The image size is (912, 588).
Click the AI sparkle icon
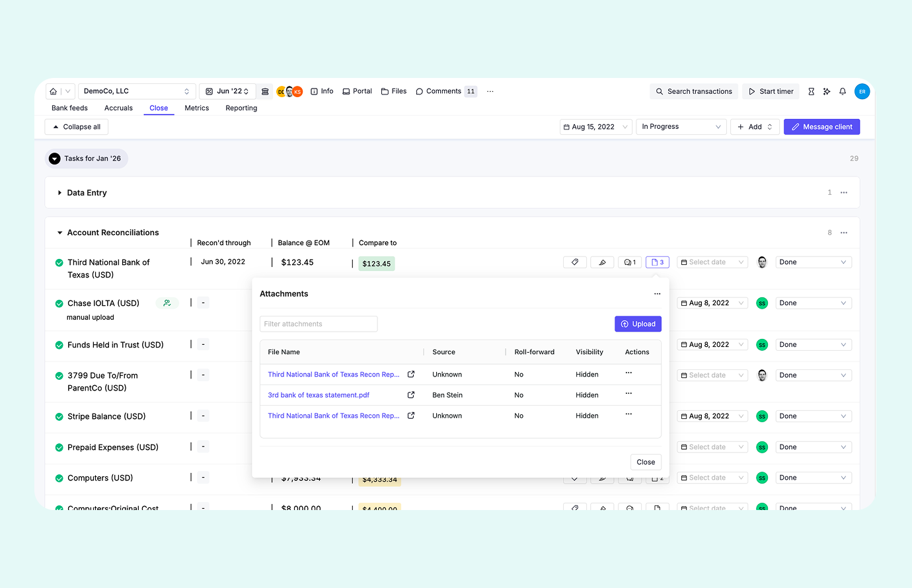827,92
